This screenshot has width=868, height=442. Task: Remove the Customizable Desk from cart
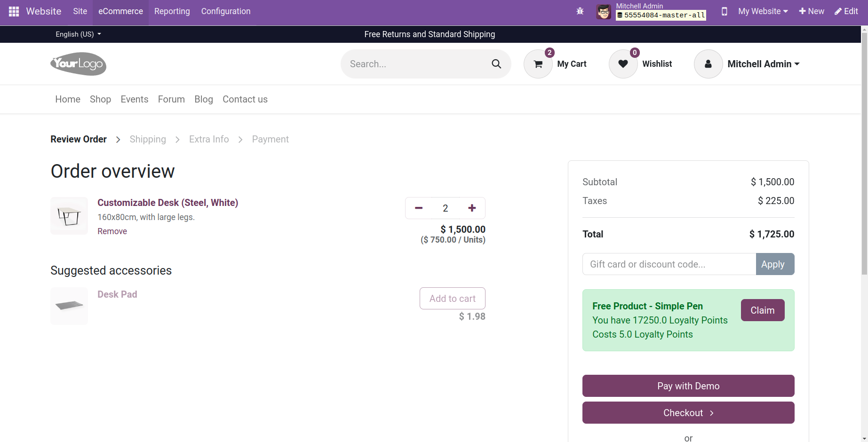112,231
